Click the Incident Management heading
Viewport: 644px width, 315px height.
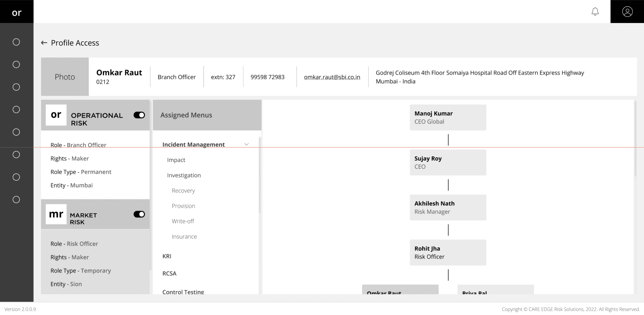pos(193,144)
